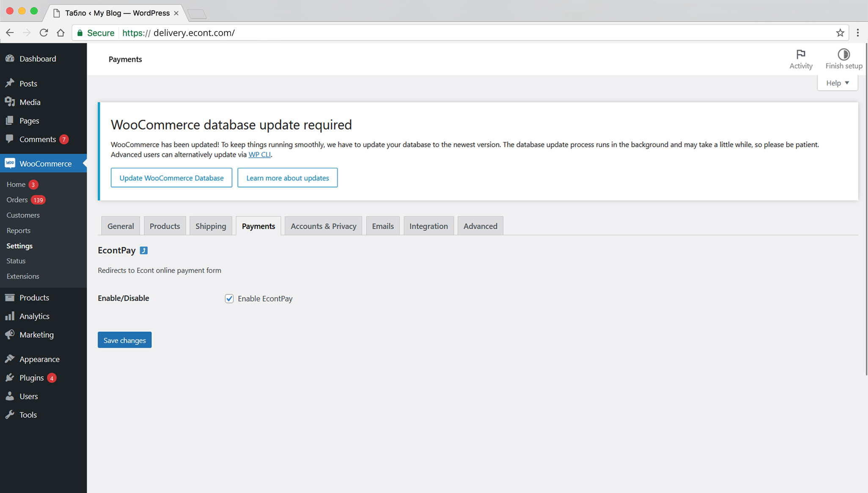Image resolution: width=868 pixels, height=493 pixels.
Task: Click the page vertical scrollbar
Action: click(866, 209)
